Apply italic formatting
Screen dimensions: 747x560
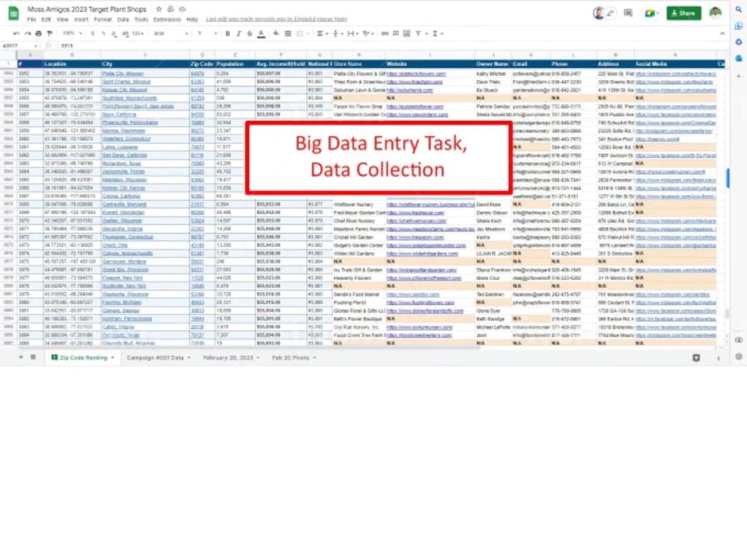pos(239,34)
